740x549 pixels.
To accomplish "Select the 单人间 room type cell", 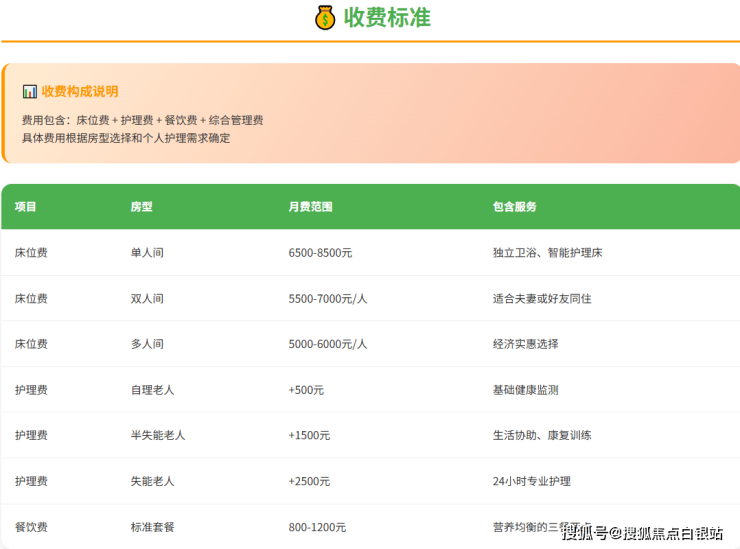I will 147,253.
